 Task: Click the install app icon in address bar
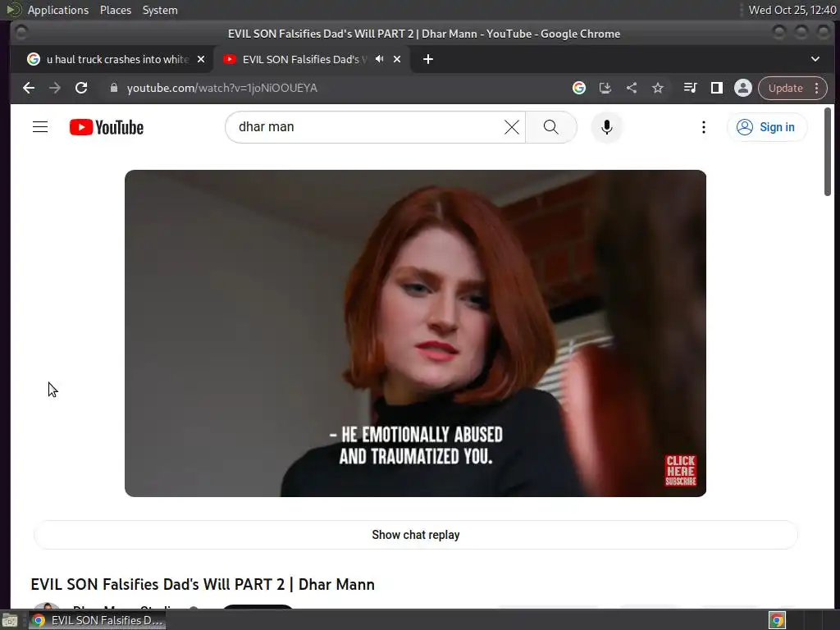click(x=605, y=88)
